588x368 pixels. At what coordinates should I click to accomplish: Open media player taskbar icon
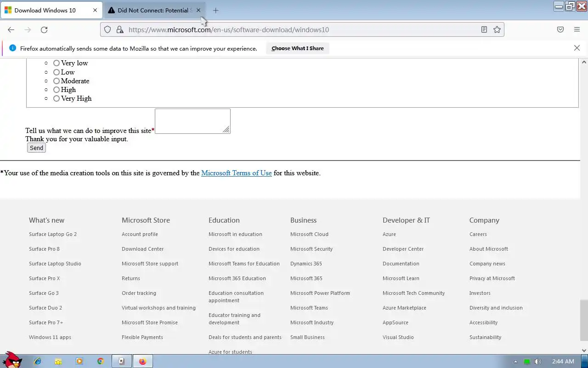tap(79, 361)
